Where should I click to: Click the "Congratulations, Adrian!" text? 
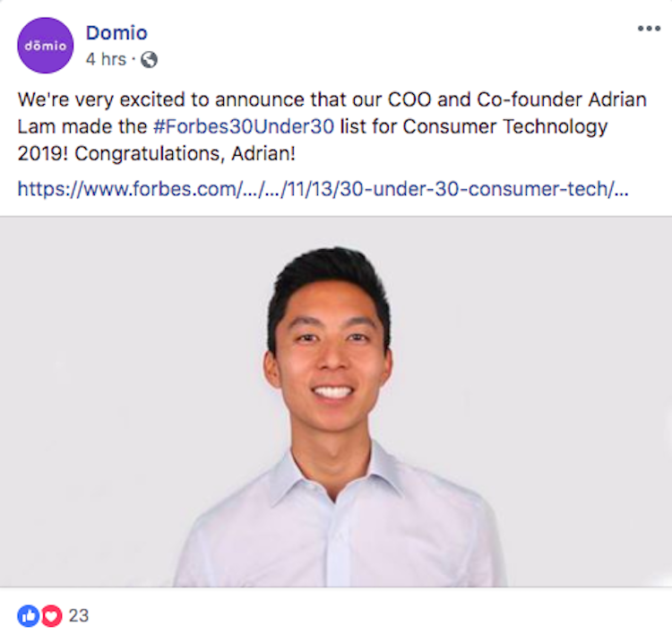185,154
